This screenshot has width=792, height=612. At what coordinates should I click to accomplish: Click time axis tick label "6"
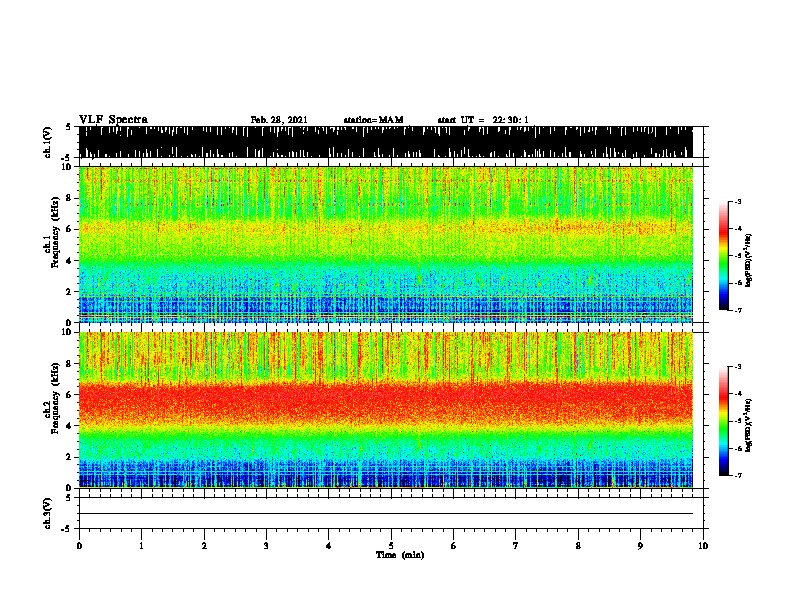tap(453, 546)
